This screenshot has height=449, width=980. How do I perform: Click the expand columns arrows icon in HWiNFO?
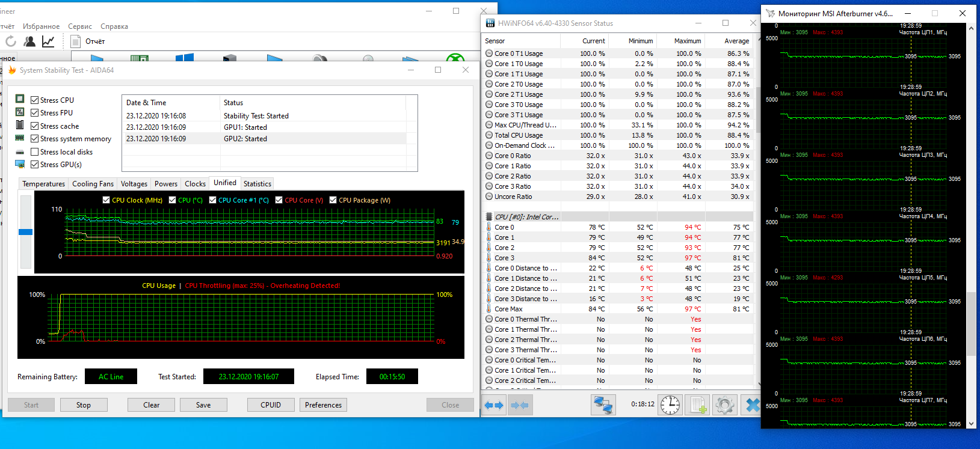(x=495, y=405)
